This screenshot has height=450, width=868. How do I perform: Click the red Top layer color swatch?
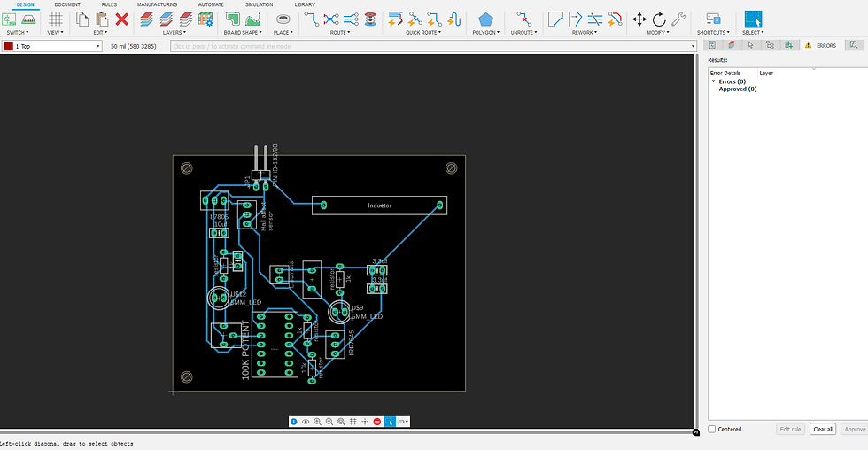[x=8, y=46]
